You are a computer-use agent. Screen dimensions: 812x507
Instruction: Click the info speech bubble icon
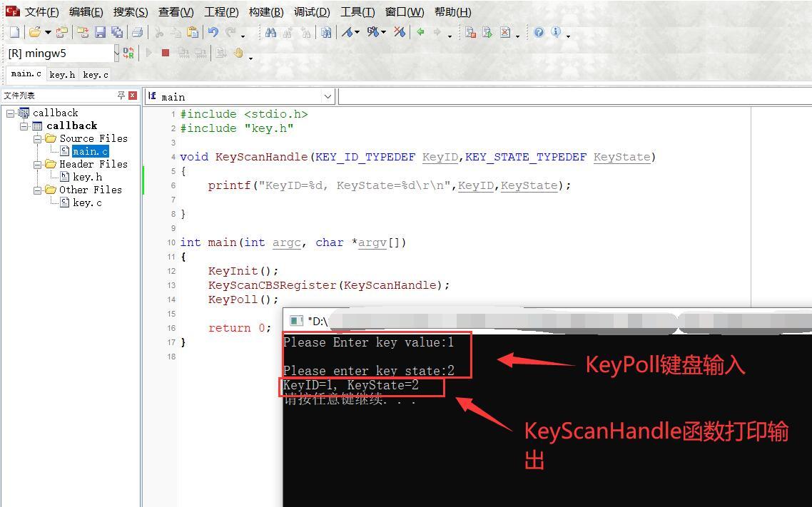(x=556, y=32)
